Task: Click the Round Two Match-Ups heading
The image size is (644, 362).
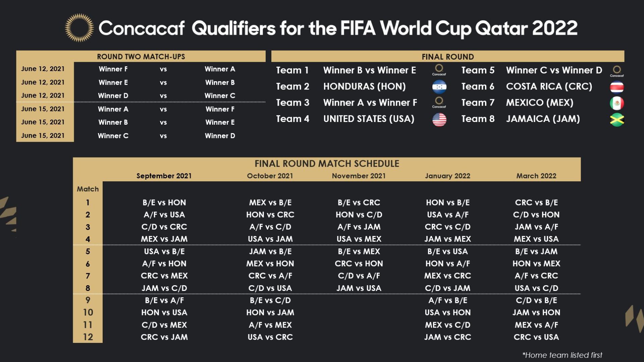Action: (x=141, y=57)
